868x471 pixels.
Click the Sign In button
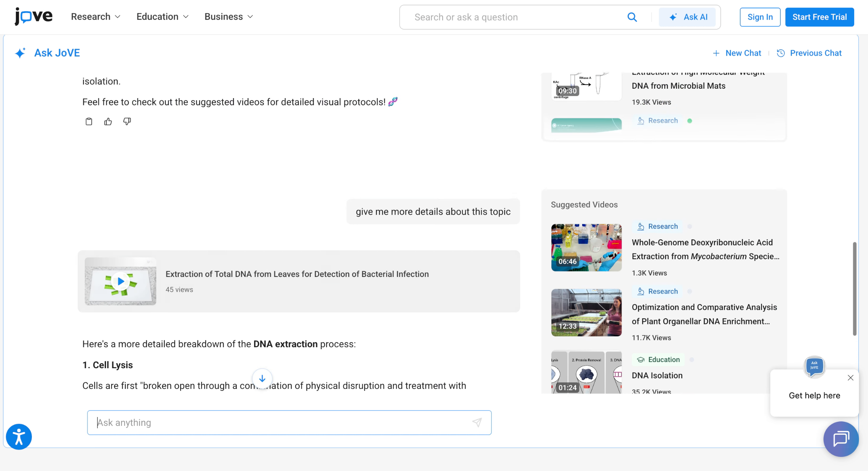click(x=760, y=17)
